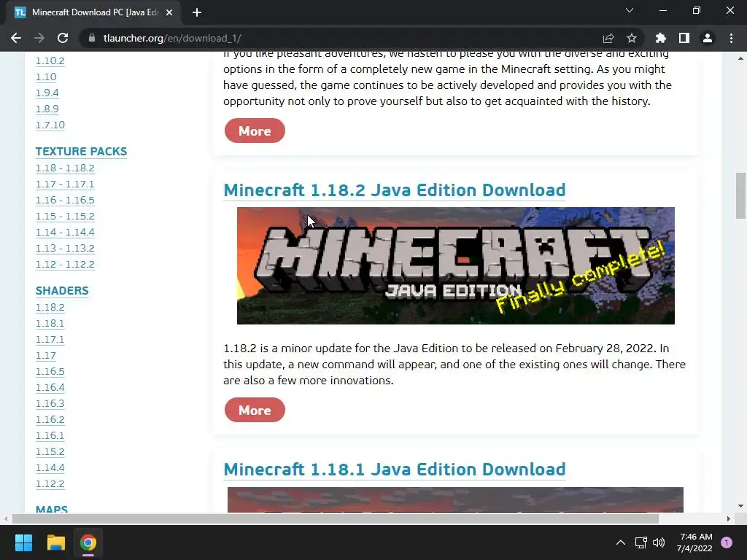Open shaders 1.17.1 link
747x560 pixels.
coord(50,340)
